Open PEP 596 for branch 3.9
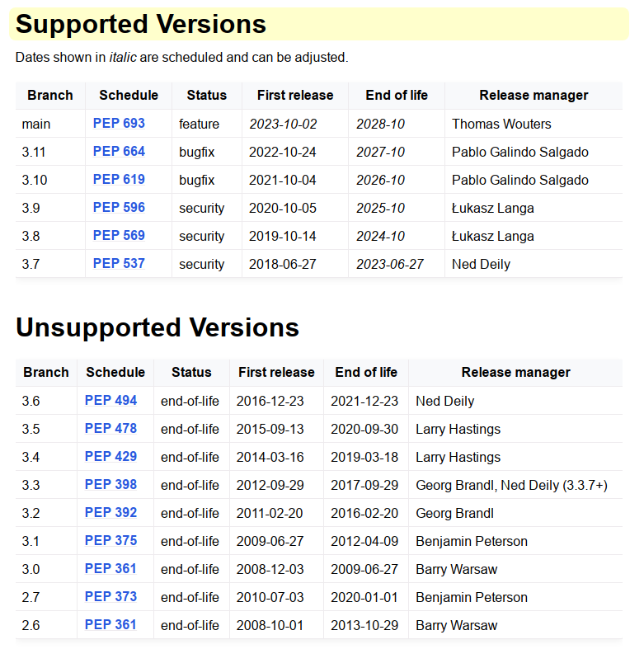 (119, 207)
